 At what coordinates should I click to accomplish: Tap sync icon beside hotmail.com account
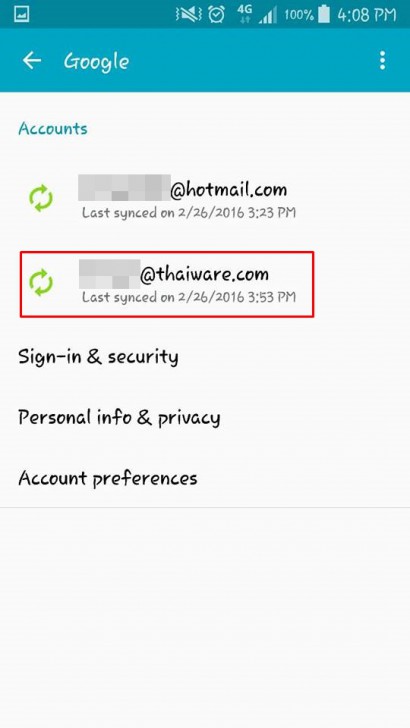coord(41,198)
